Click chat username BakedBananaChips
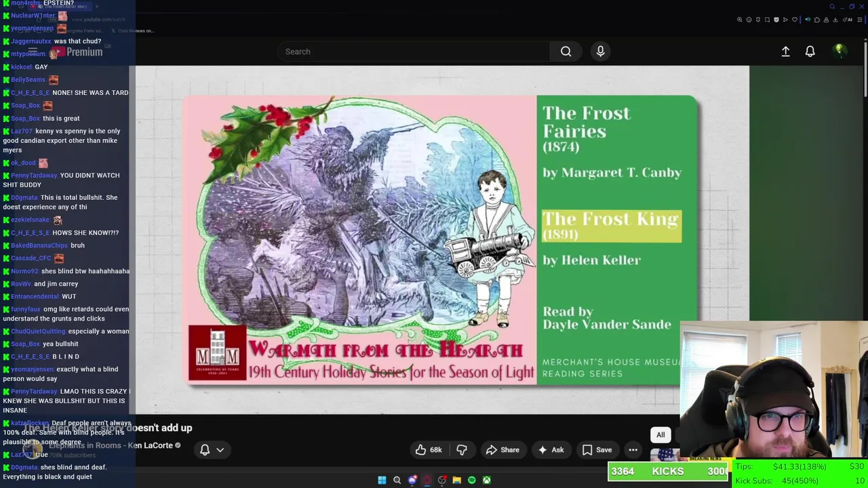This screenshot has width=868, height=488. point(39,245)
